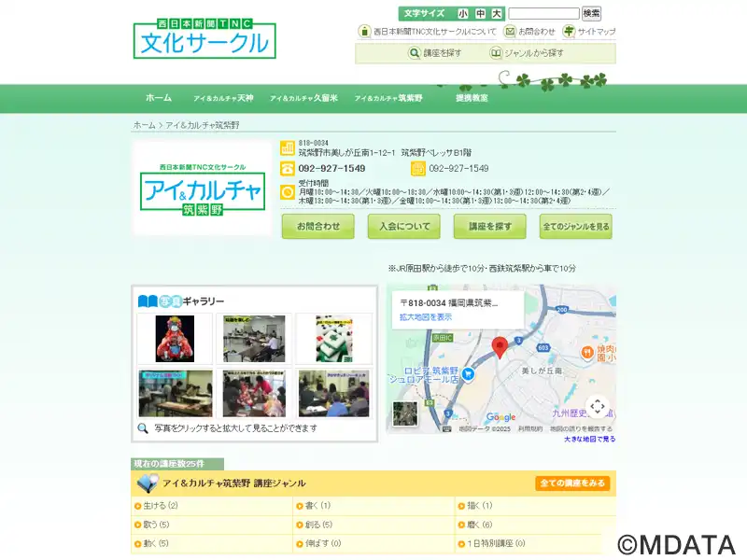Screen dimensions: 747x560
Task: Click the 入会について green button
Action: [x=404, y=227]
